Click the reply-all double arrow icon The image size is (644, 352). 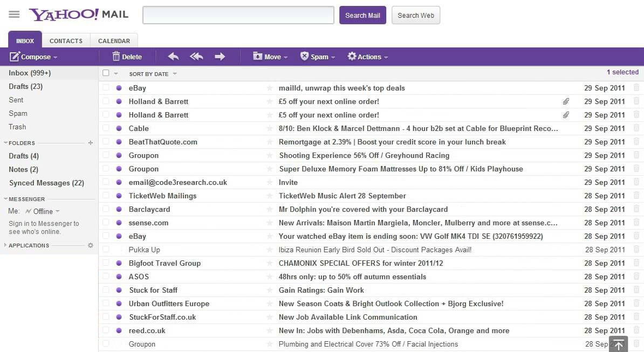[196, 57]
